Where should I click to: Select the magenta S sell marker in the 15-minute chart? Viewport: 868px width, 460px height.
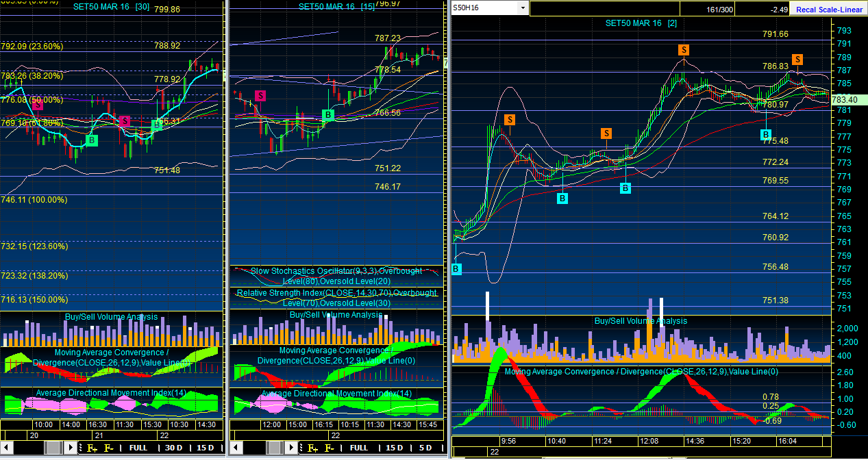[260, 96]
